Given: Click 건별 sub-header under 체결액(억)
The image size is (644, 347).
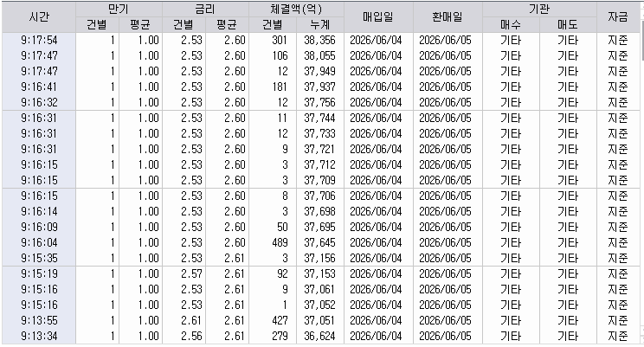Looking at the screenshot, I should coord(273,25).
